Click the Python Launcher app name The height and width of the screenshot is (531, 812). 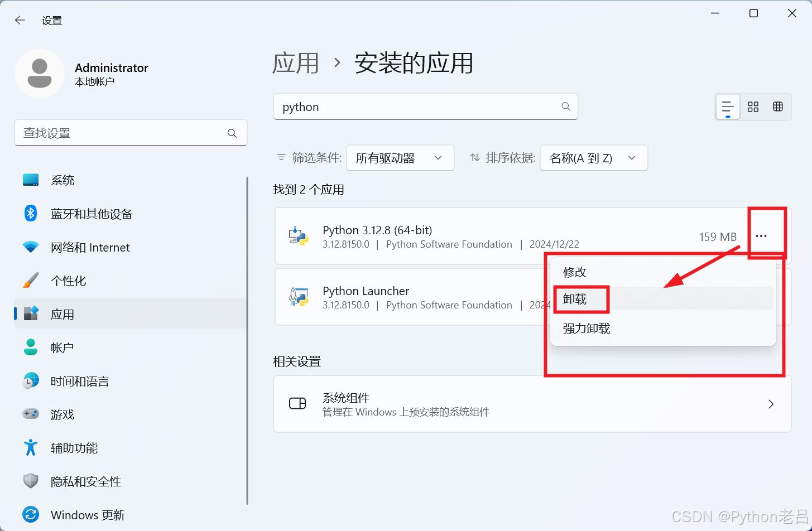click(x=366, y=291)
